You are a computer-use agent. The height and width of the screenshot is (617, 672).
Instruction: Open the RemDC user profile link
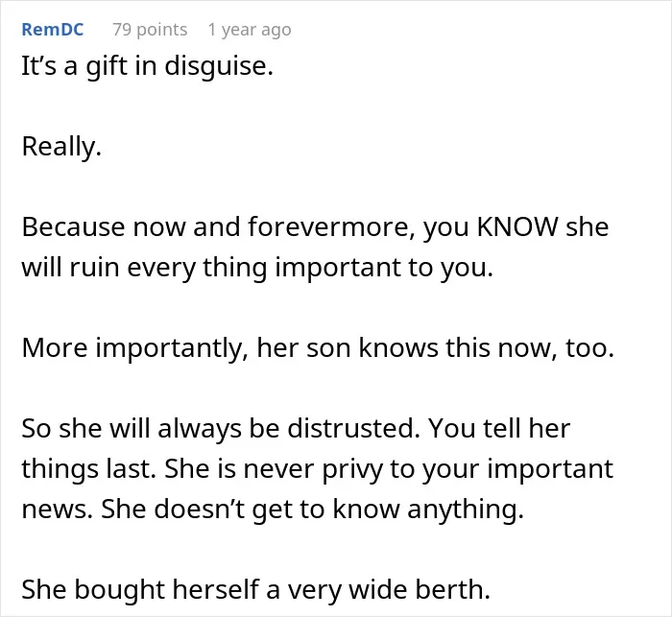click(53, 30)
